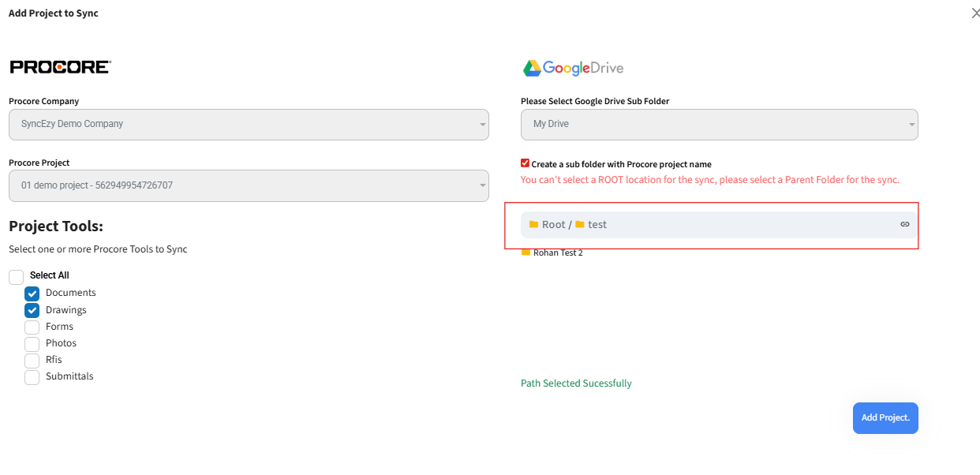Uncheck the Drawings tool checkbox
This screenshot has height=475, width=980.
(32, 311)
